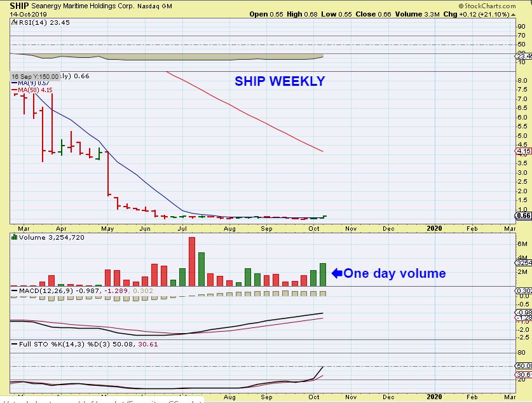Click the blue MA(9) legend line marker
The height and width of the screenshot is (403, 532).
[14, 83]
